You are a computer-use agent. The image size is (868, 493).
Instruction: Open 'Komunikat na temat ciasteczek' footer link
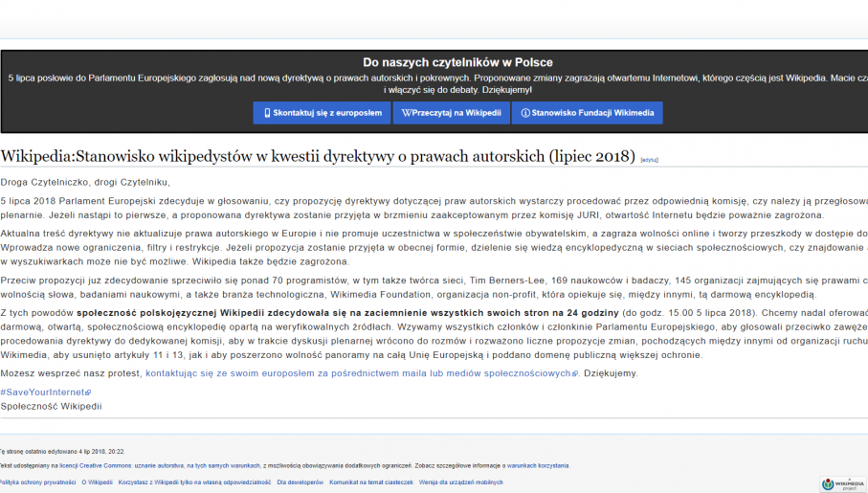pyautogui.click(x=371, y=482)
